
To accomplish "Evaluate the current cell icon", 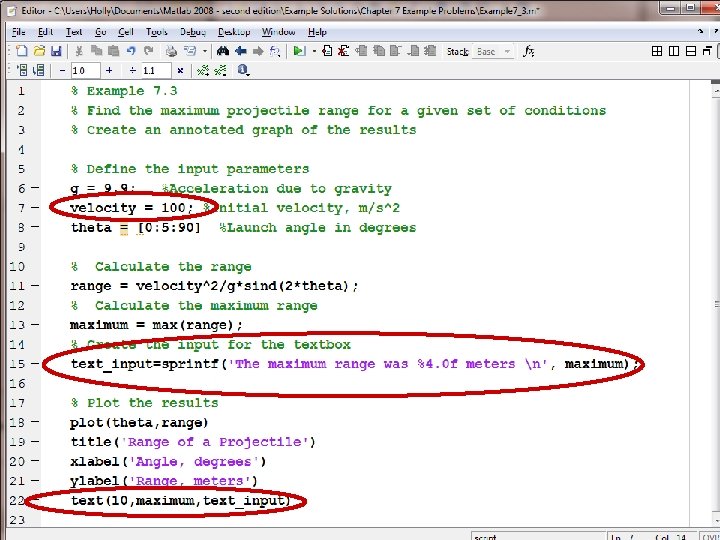I will tap(203, 70).
